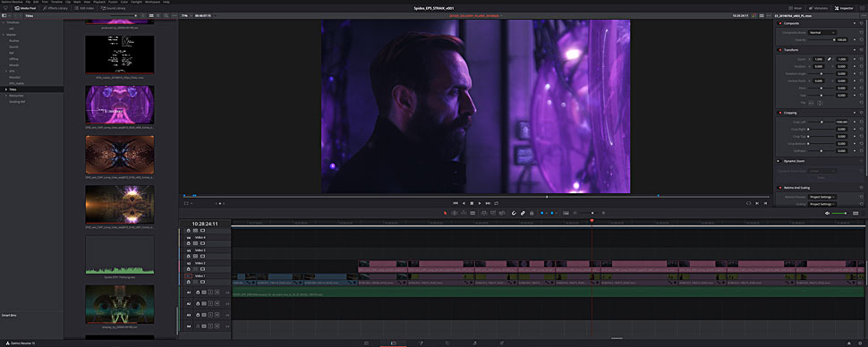The height and width of the screenshot is (347, 868).
Task: Reset Composite section in Inspector
Action: (x=862, y=23)
